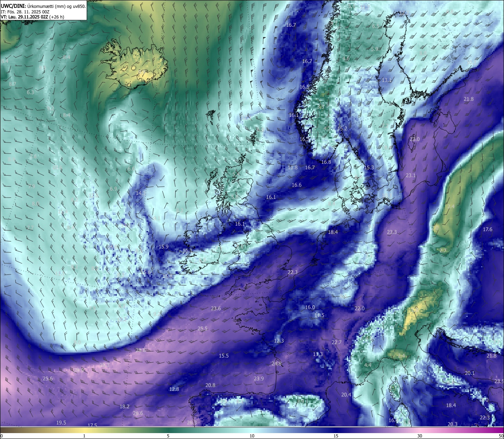Select the map value label '16.5'
The image size is (504, 439).
304,87
